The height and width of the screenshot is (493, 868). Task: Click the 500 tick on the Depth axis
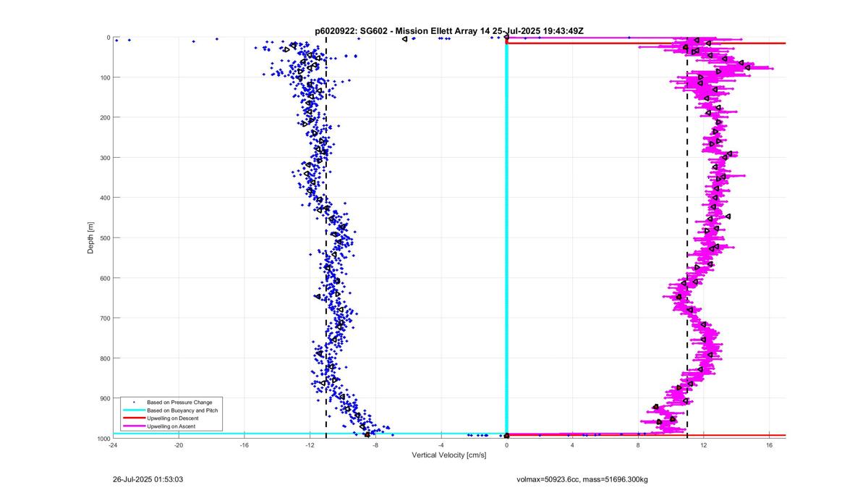pos(105,238)
